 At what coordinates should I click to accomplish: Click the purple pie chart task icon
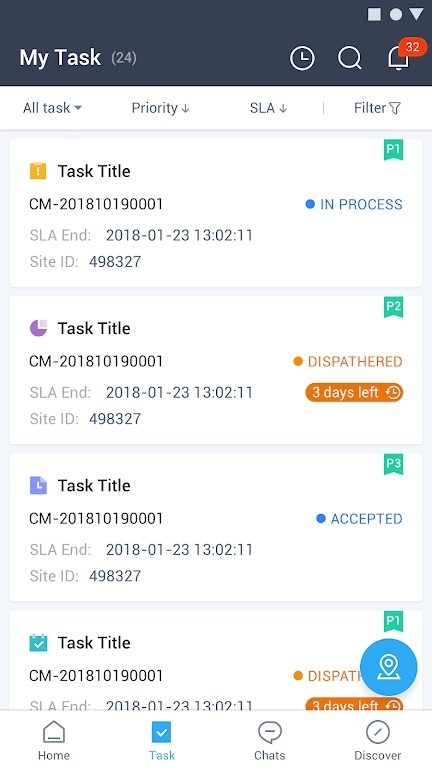[x=38, y=328]
